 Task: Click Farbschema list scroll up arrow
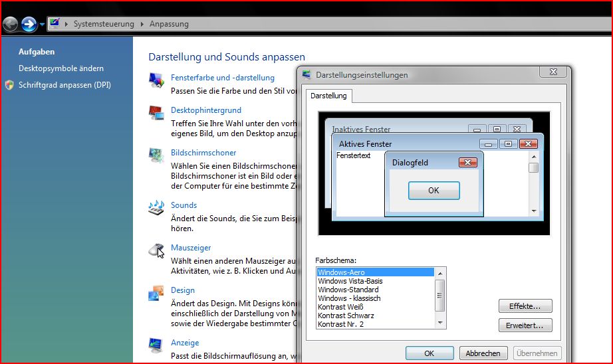point(440,274)
